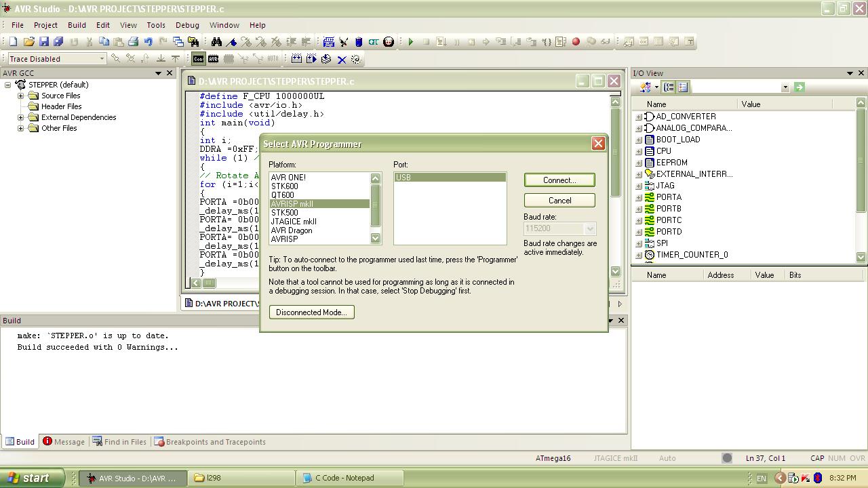Image resolution: width=868 pixels, height=488 pixels.
Task: Click the Disconnected Mode... button
Action: pos(311,312)
